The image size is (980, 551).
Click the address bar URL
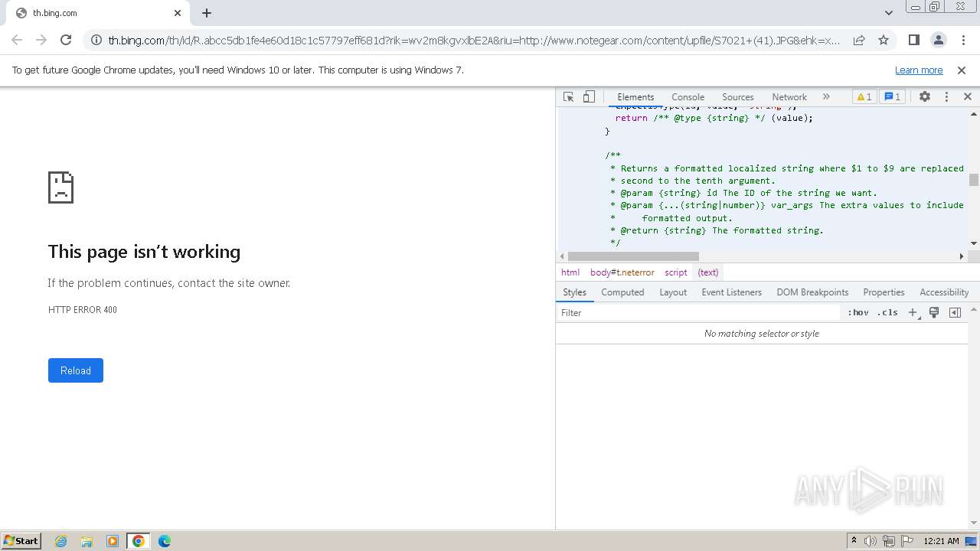pos(474,40)
